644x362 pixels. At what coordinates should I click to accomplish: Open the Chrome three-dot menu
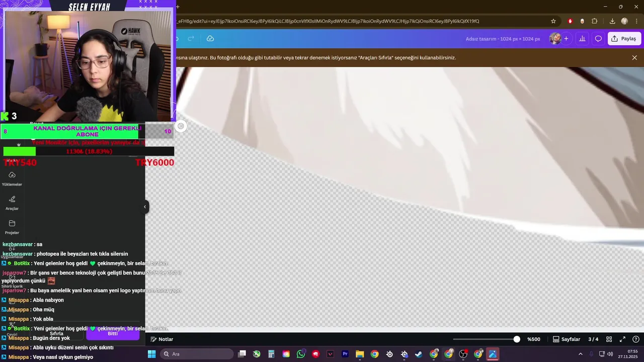[637, 21]
